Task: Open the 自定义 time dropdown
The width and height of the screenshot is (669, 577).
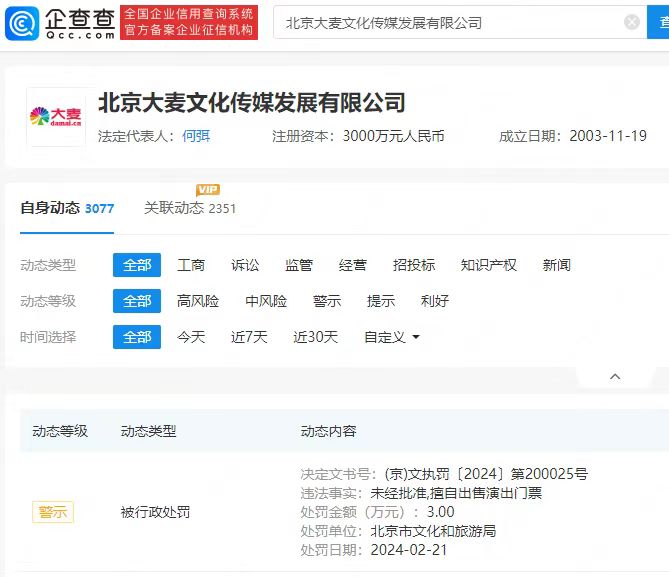Action: [392, 337]
